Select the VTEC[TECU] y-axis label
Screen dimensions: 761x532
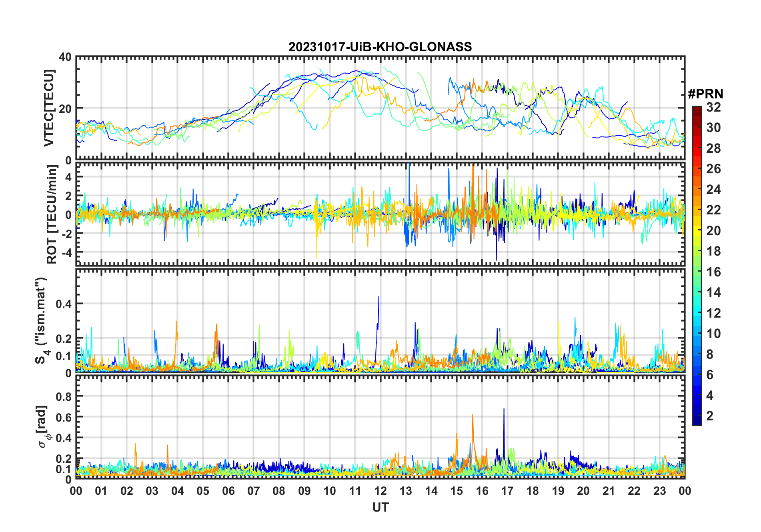coord(49,108)
